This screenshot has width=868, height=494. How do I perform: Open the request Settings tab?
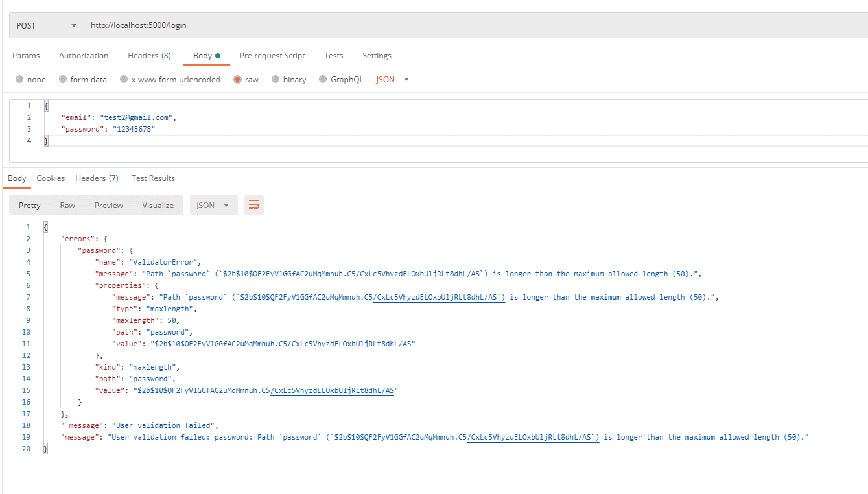tap(377, 56)
